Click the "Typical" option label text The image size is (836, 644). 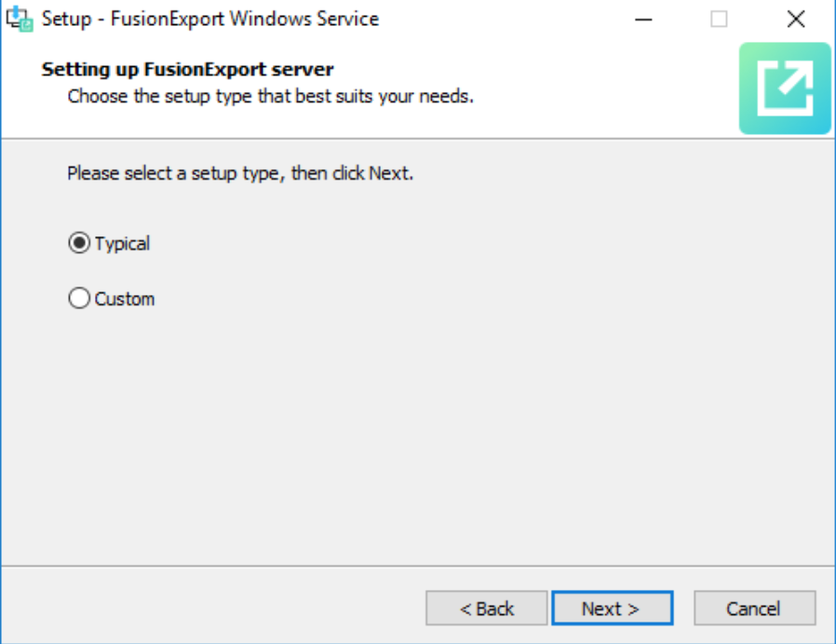(x=122, y=244)
